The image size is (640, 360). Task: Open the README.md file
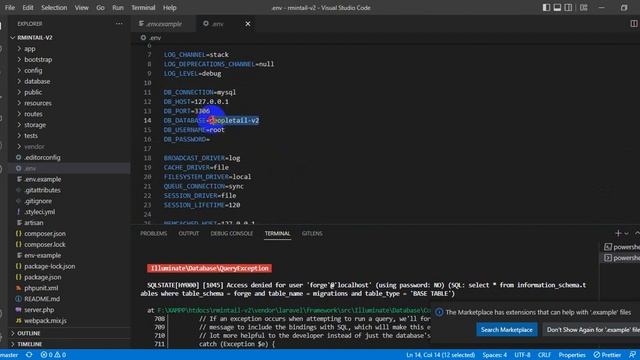42,299
